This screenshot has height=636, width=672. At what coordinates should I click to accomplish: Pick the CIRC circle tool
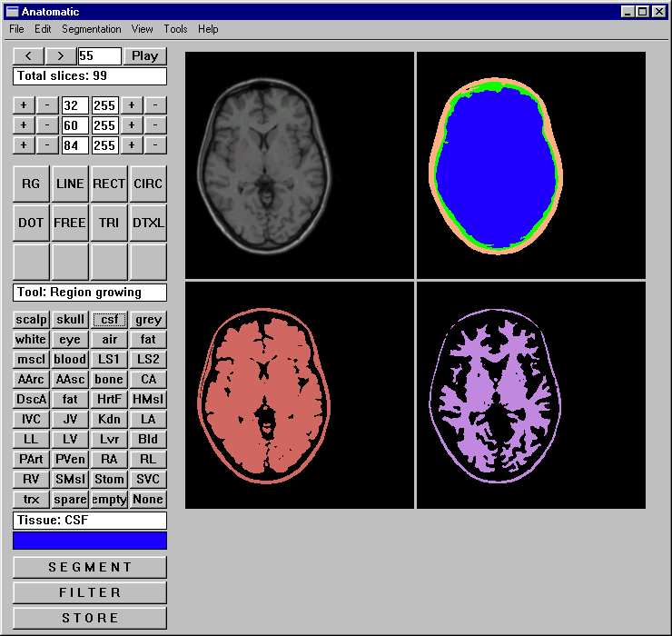click(x=148, y=184)
